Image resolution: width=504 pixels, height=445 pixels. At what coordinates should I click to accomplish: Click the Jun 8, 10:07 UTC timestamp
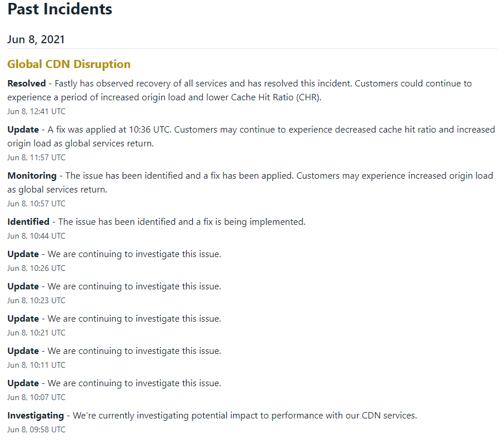coord(36,397)
